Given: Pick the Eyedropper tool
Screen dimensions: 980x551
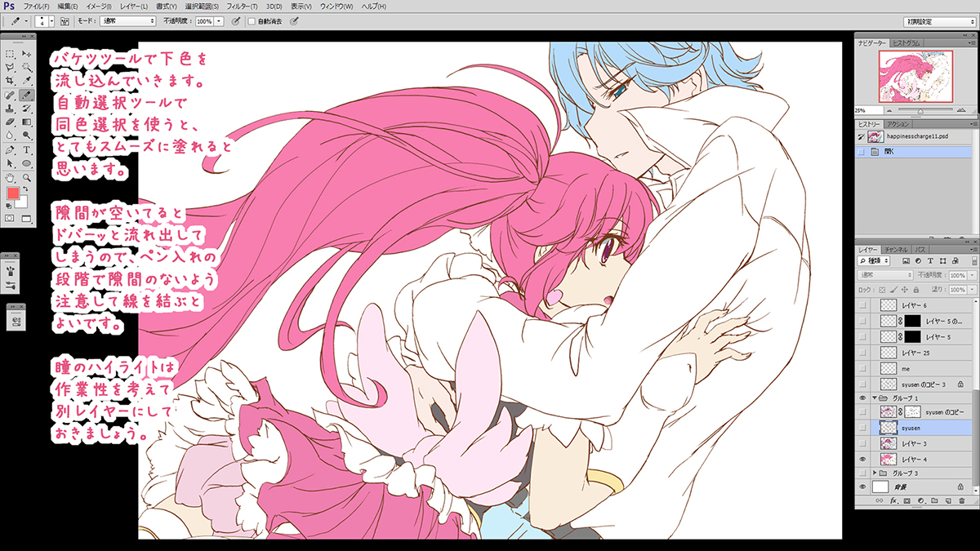Looking at the screenshot, I should tap(27, 81).
